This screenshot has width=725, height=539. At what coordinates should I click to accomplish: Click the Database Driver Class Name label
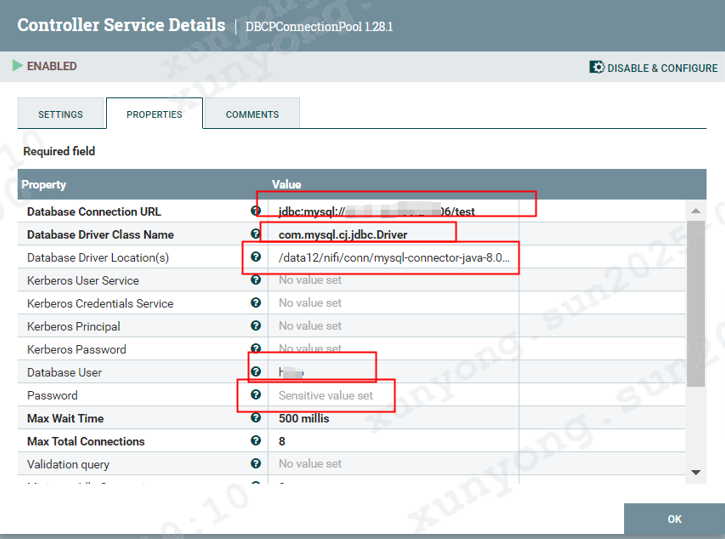100,235
